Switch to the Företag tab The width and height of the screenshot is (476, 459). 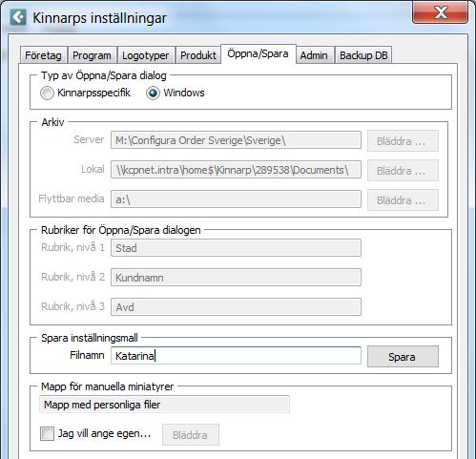click(43, 55)
